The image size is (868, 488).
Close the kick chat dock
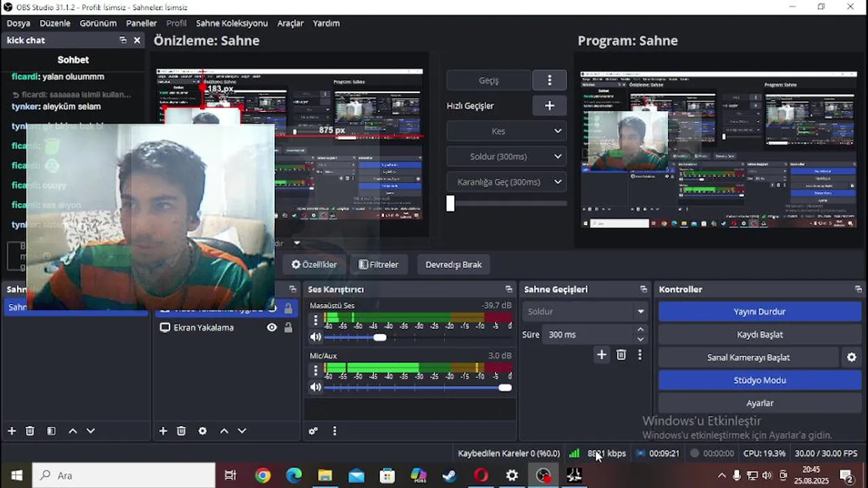137,40
